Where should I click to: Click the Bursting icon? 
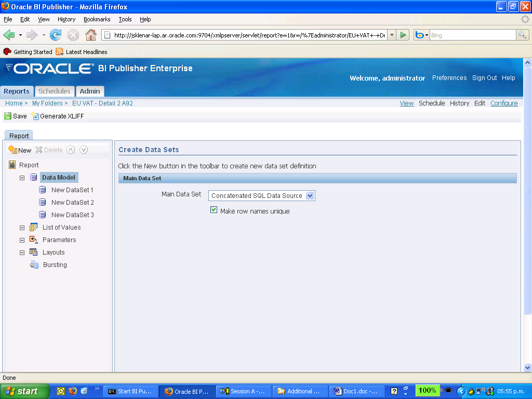(34, 264)
